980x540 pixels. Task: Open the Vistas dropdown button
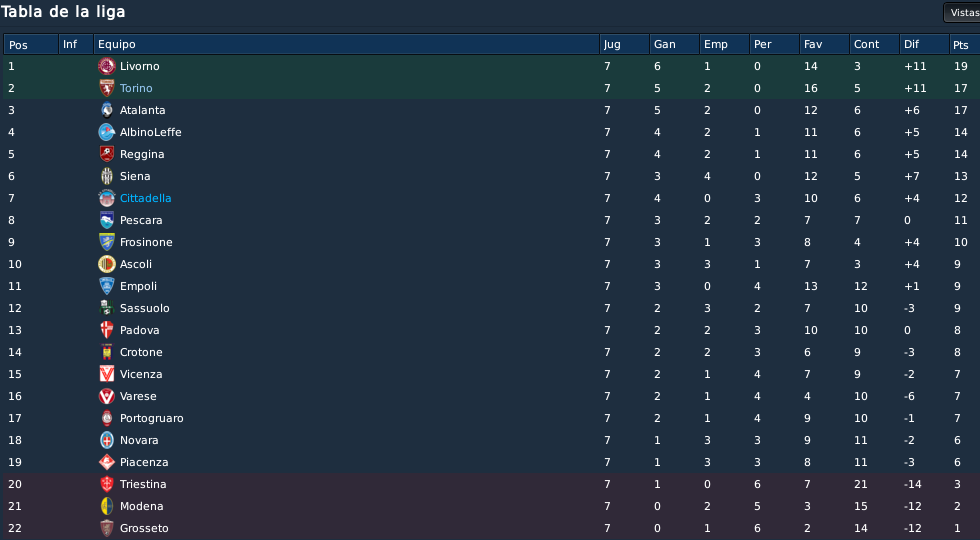tap(962, 12)
